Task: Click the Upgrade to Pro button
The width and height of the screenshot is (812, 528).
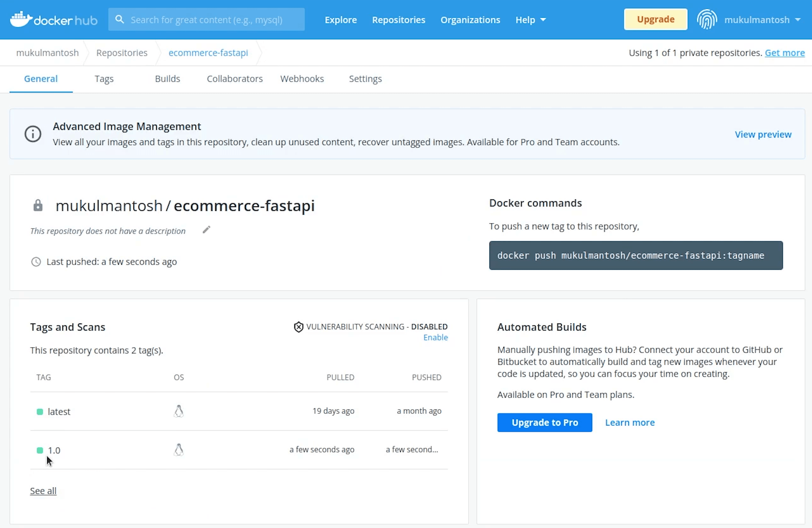Action: point(545,422)
